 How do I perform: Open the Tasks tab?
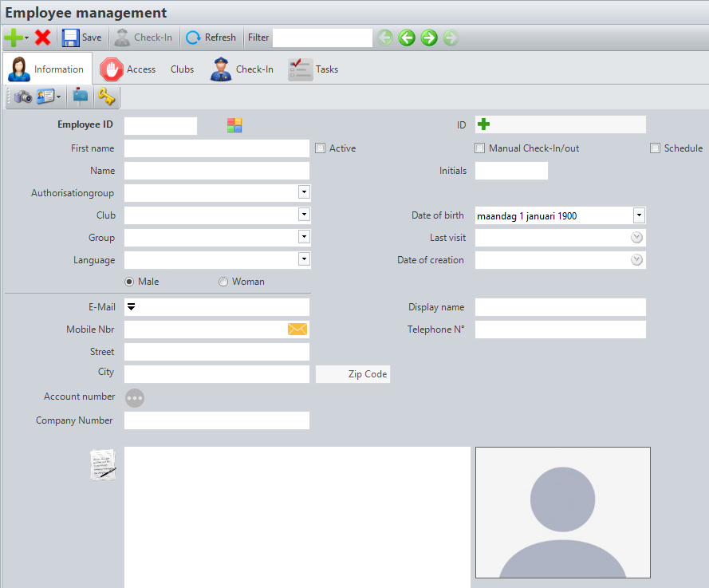point(313,69)
